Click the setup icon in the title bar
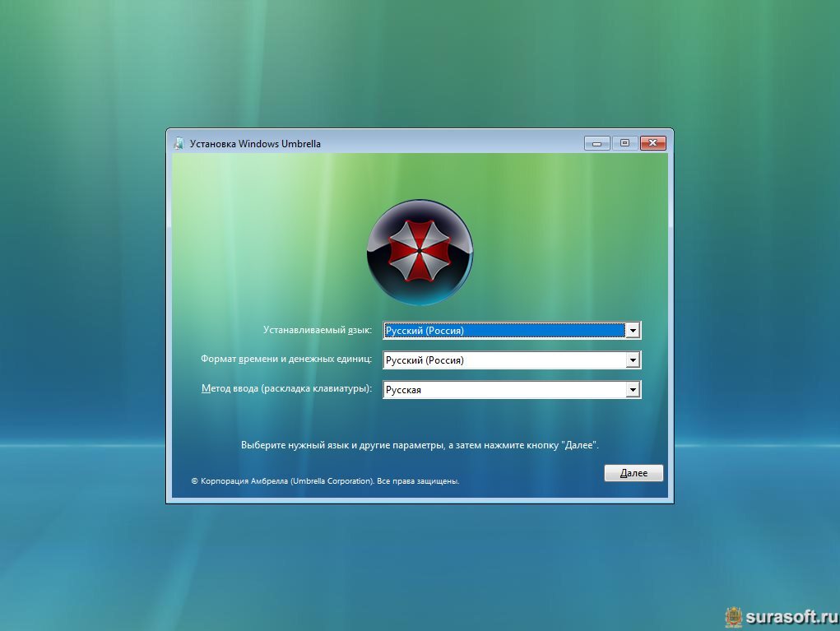The image size is (840, 631). [x=179, y=143]
